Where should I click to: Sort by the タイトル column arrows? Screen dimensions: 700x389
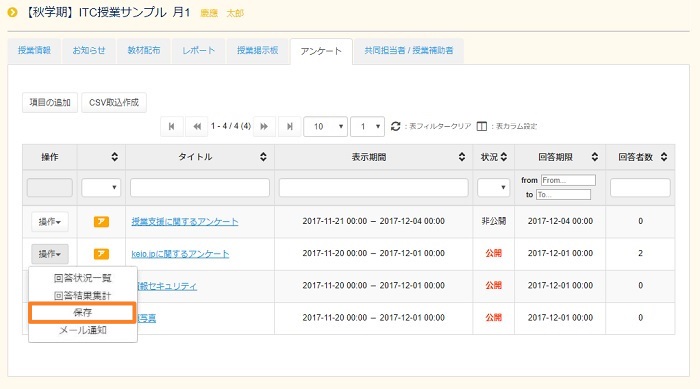coord(263,157)
